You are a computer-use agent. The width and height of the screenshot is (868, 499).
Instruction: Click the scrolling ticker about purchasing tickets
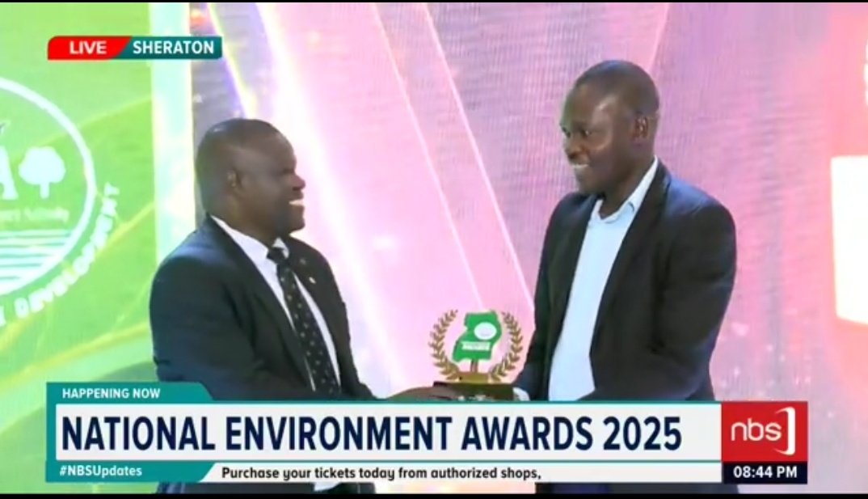(x=381, y=473)
